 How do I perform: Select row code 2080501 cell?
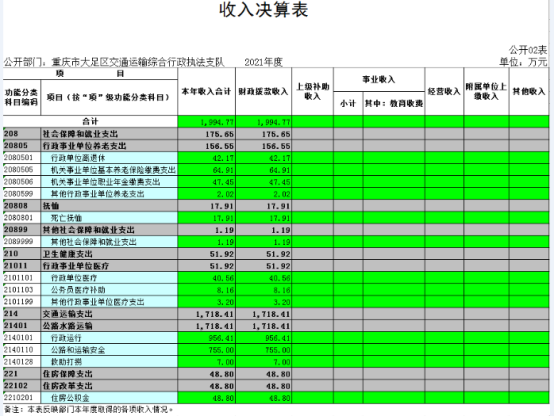tap(22, 158)
